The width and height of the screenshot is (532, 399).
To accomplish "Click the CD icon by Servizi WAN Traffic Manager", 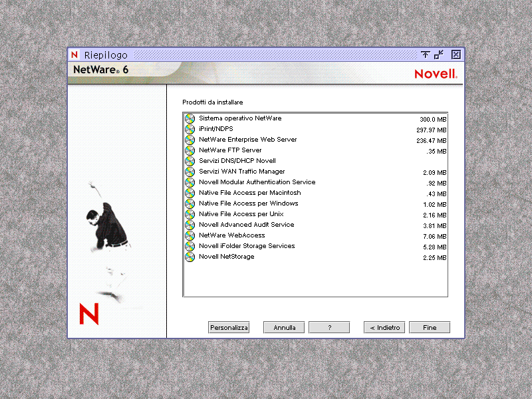I will tap(190, 172).
